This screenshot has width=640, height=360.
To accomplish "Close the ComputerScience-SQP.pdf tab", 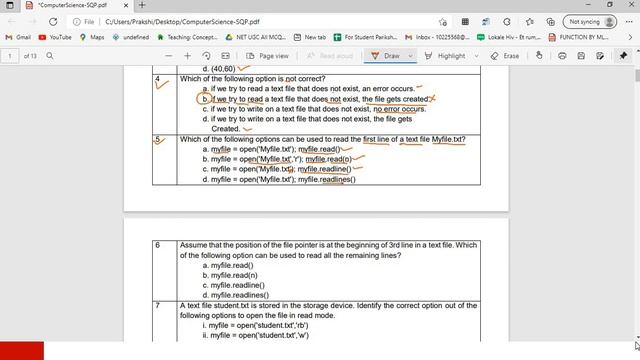I will 126,5.
